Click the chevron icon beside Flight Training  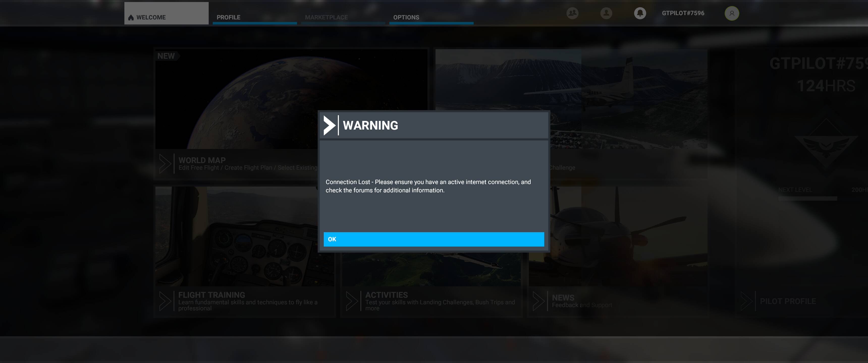165,301
